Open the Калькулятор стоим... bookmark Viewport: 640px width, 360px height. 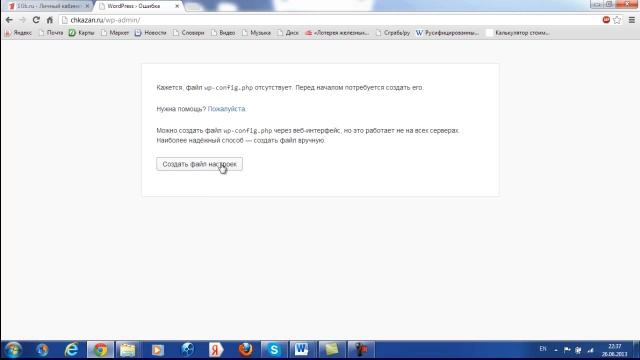[x=518, y=33]
